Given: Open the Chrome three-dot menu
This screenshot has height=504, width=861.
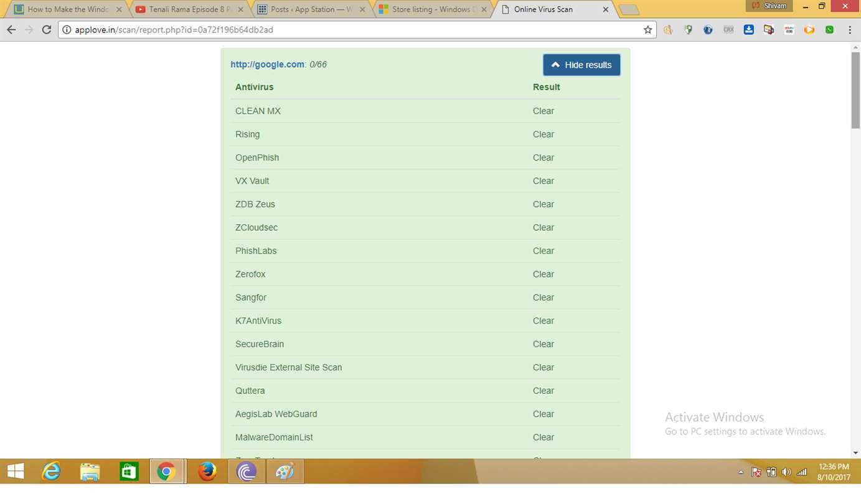Looking at the screenshot, I should pyautogui.click(x=849, y=29).
